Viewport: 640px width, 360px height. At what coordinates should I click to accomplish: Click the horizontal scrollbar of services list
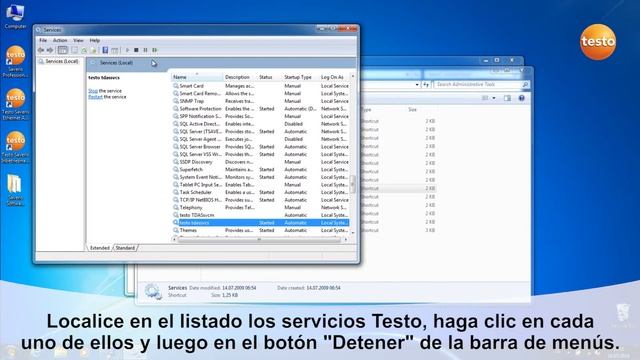[x=260, y=240]
